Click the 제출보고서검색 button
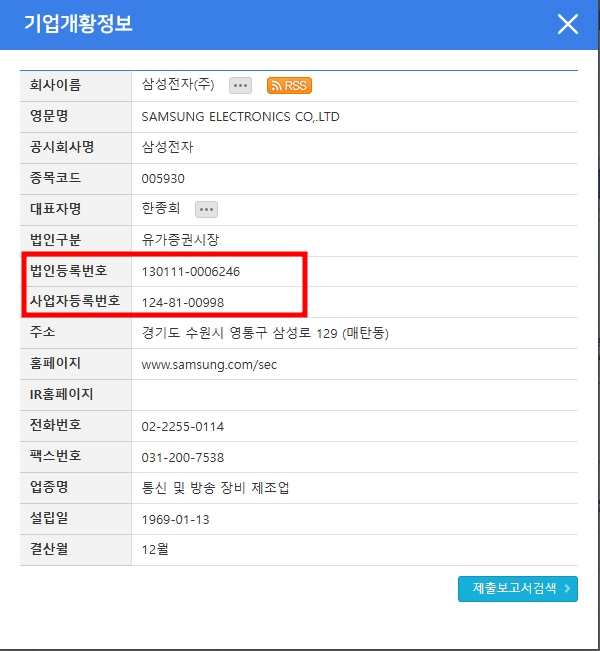The width and height of the screenshot is (600, 651). (x=518, y=588)
